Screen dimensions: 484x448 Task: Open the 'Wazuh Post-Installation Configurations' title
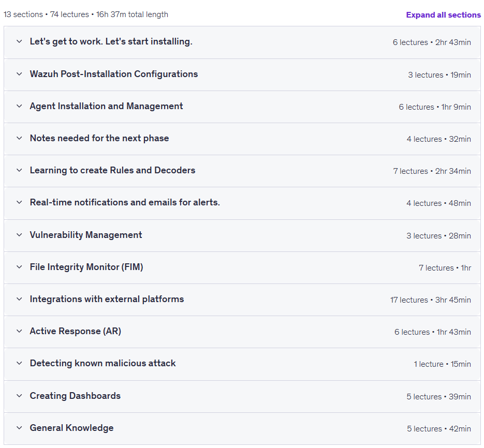coord(114,74)
